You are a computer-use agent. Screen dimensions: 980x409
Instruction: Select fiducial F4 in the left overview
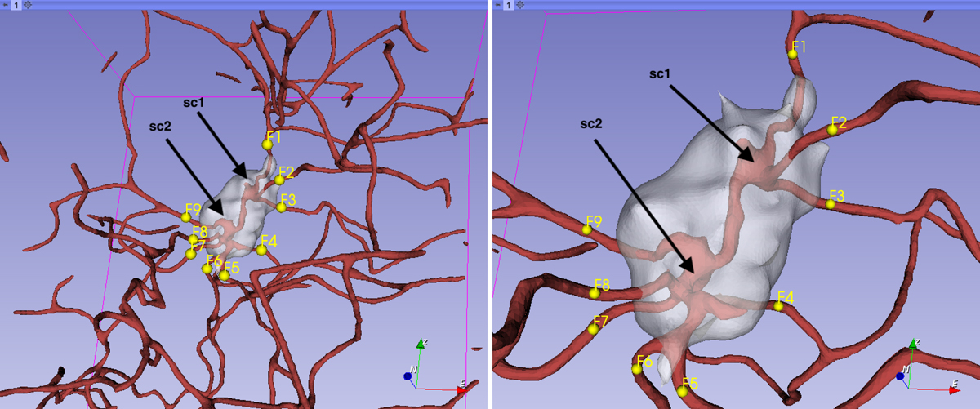261,250
